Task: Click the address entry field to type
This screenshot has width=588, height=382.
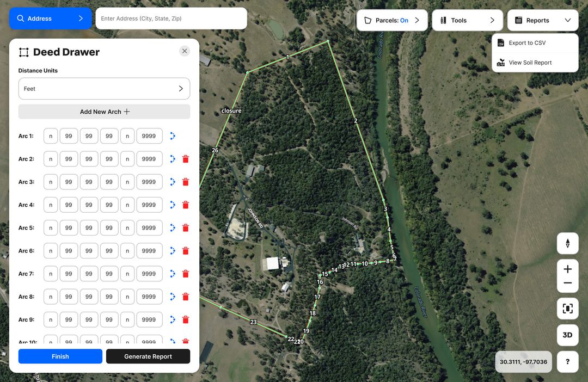Action: (x=171, y=18)
